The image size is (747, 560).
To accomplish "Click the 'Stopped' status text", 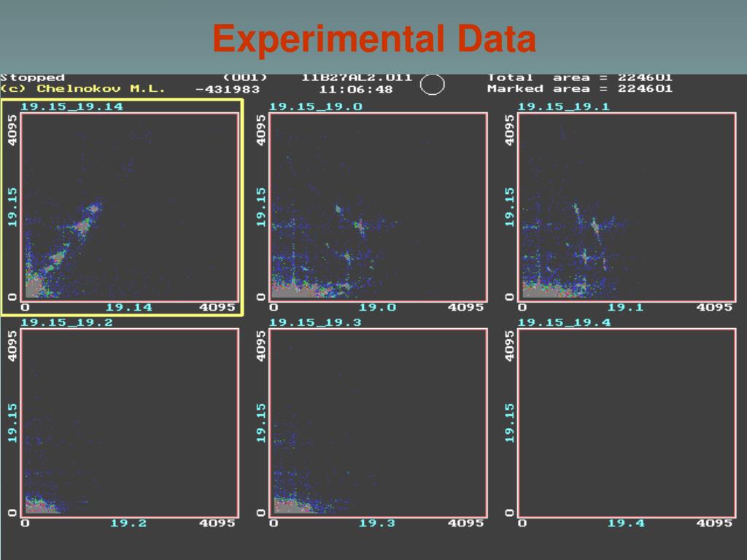I will tap(32, 77).
